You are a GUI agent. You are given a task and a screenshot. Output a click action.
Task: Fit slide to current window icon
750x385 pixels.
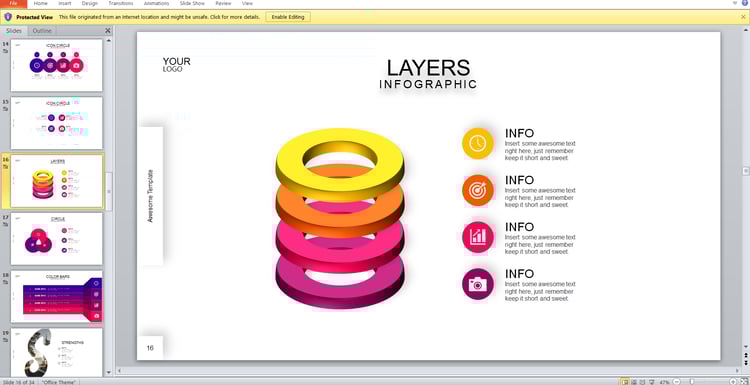[743, 382]
